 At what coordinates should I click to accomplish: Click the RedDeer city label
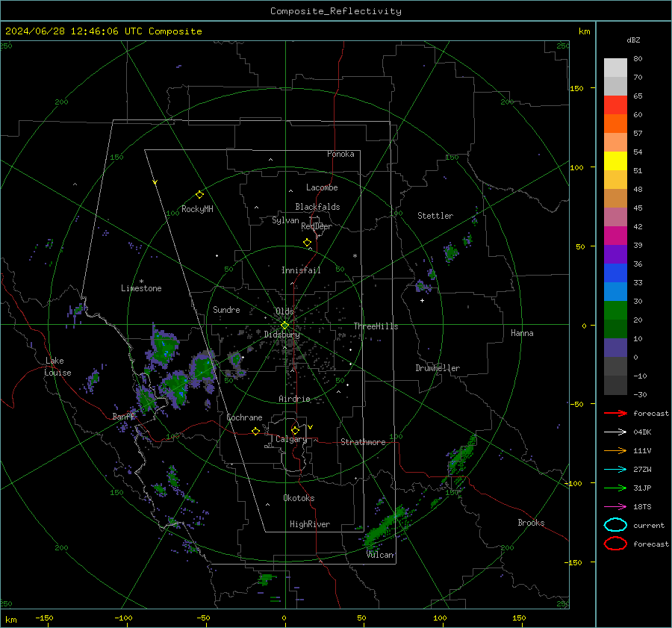coord(317,226)
